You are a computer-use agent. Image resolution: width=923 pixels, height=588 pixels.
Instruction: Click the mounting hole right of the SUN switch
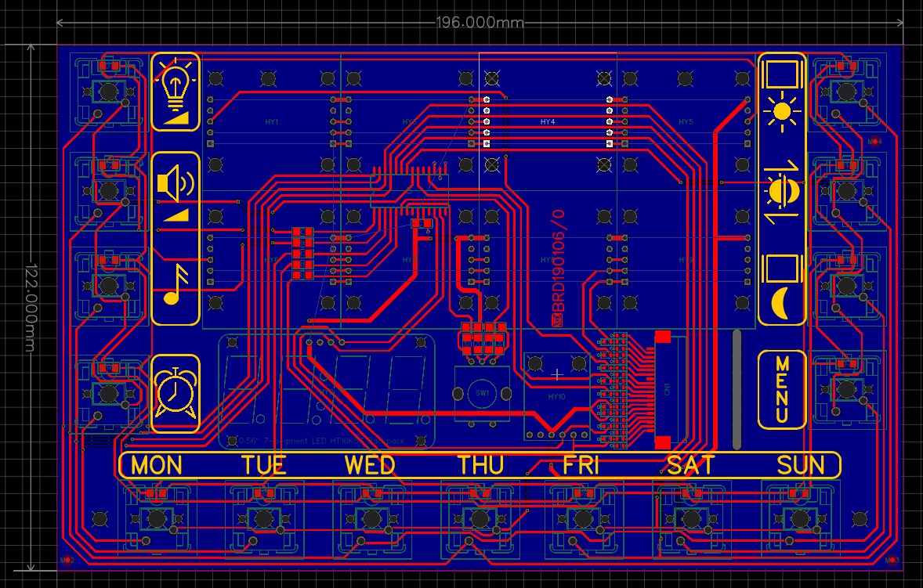[860, 518]
